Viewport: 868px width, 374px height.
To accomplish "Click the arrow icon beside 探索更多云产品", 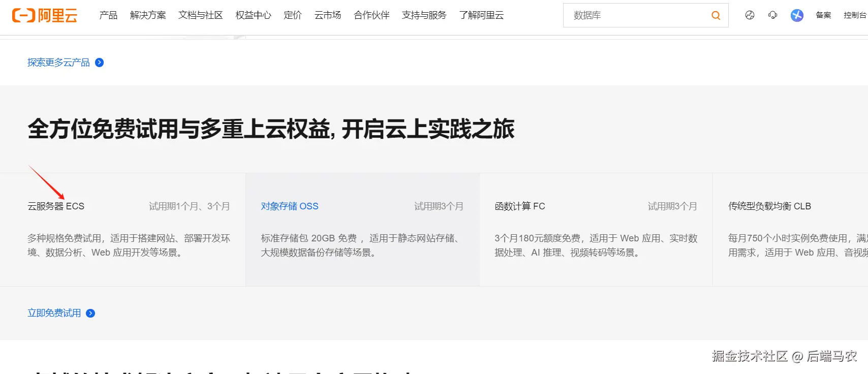I will click(100, 63).
